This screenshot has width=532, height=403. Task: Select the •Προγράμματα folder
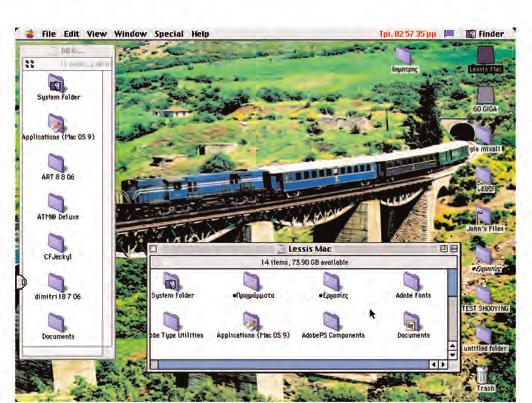[253, 286]
